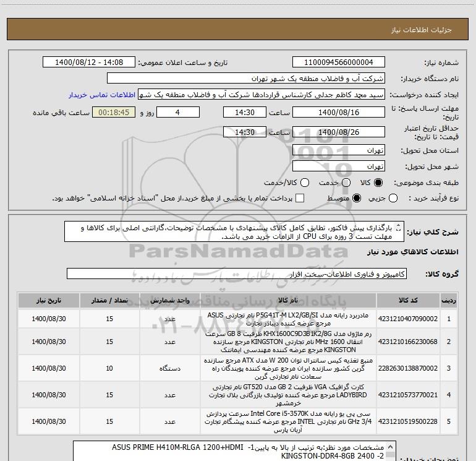Click product code 2282630138870002
The image size is (476, 461).
pos(408,368)
